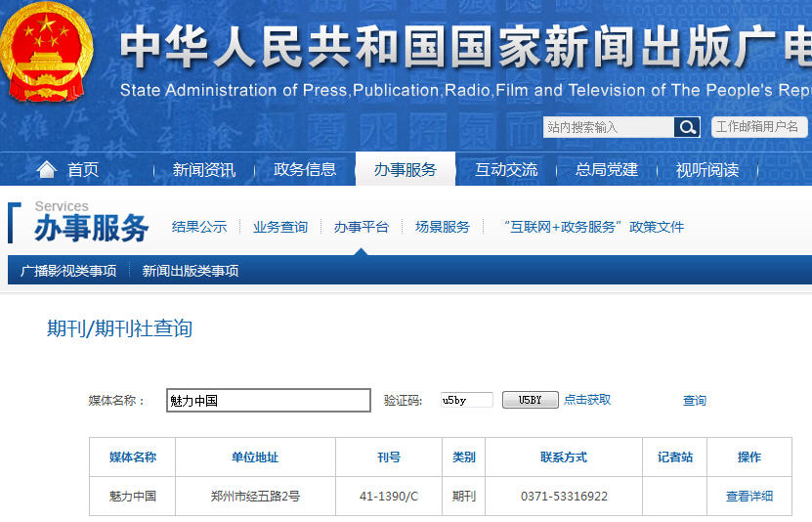Select the 办事服务 tab
Screen dimensions: 812x522
pyautogui.click(x=406, y=169)
